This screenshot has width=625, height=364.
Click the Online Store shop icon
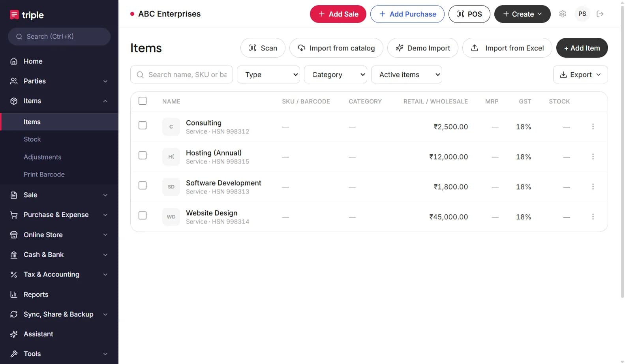click(14, 235)
